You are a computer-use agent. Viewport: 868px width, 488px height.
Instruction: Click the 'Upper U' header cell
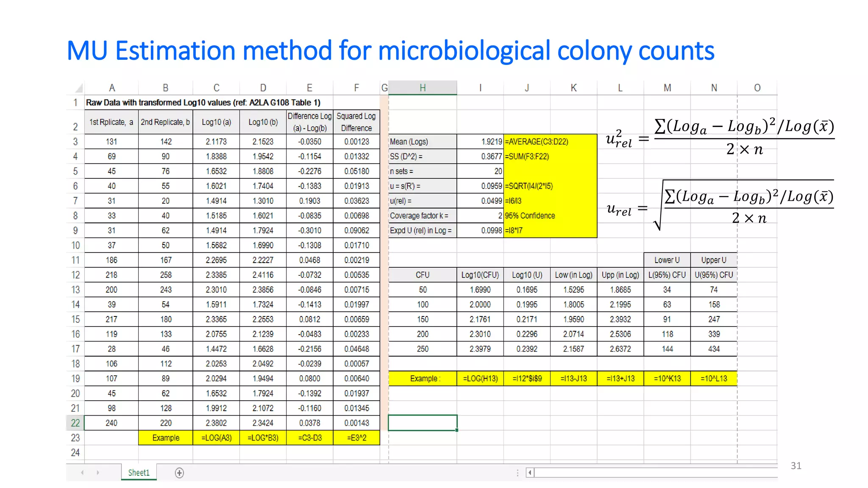click(x=714, y=260)
